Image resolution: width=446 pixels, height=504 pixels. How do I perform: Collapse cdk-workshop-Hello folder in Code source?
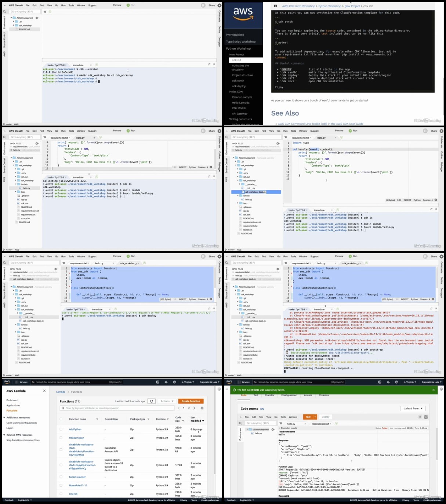pyautogui.click(x=247, y=429)
